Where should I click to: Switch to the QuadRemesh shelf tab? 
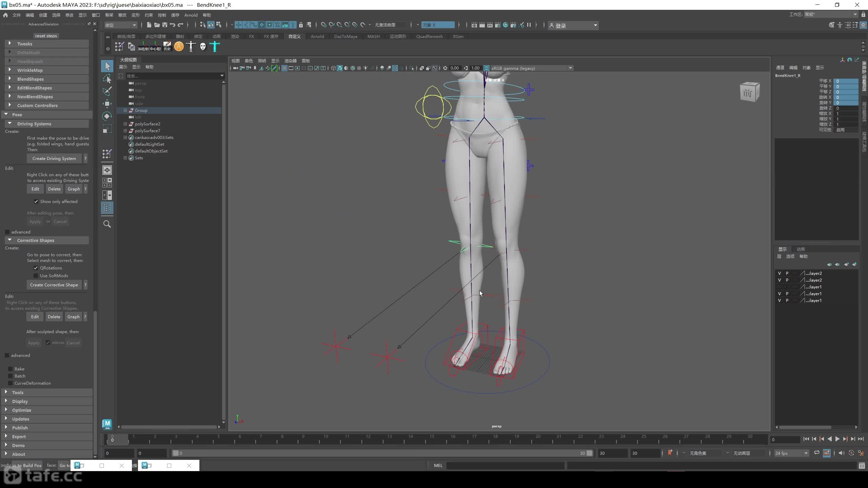[x=429, y=36]
